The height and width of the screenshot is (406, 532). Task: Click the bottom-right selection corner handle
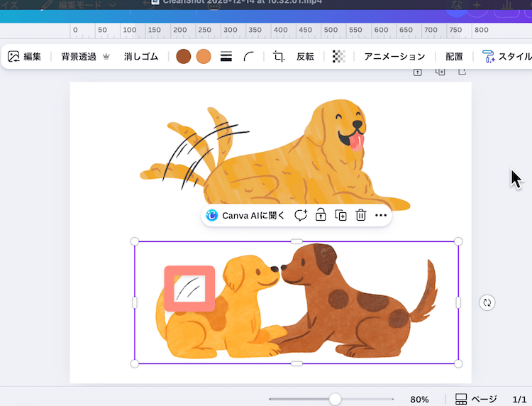pyautogui.click(x=458, y=363)
